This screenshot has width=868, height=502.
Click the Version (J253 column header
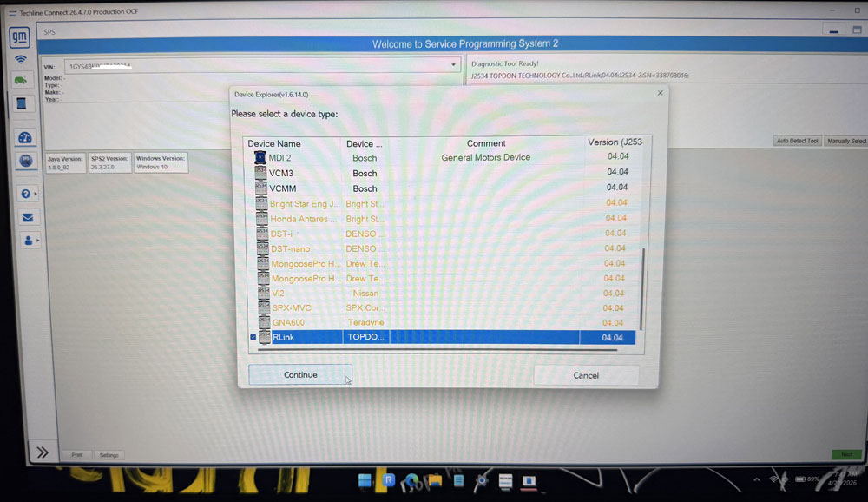click(615, 142)
